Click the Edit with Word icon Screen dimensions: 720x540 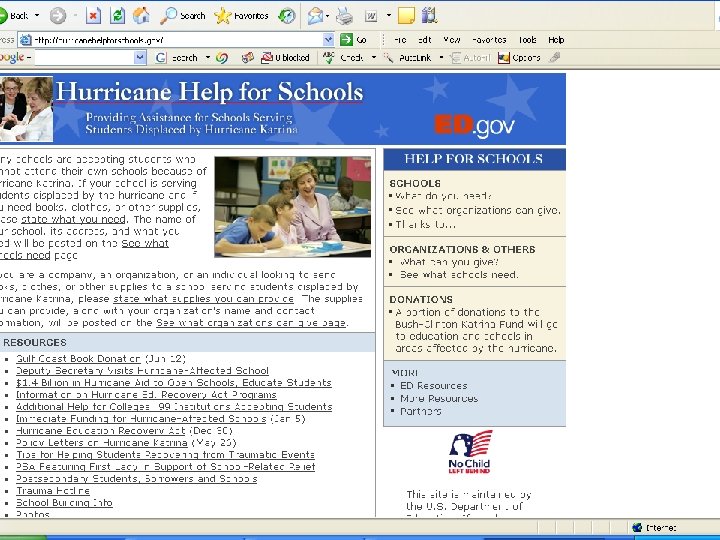point(371,16)
